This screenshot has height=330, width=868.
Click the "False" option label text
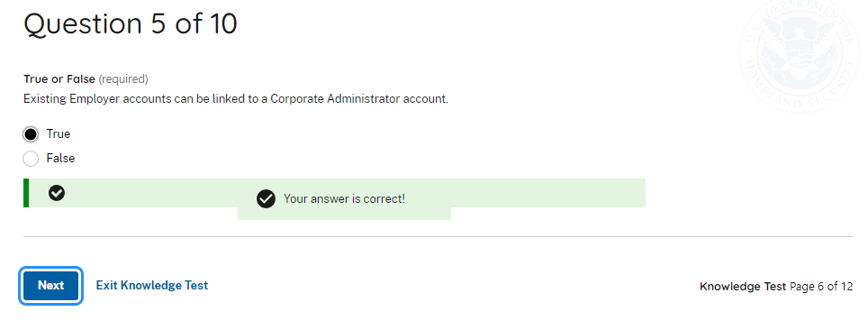(x=60, y=159)
